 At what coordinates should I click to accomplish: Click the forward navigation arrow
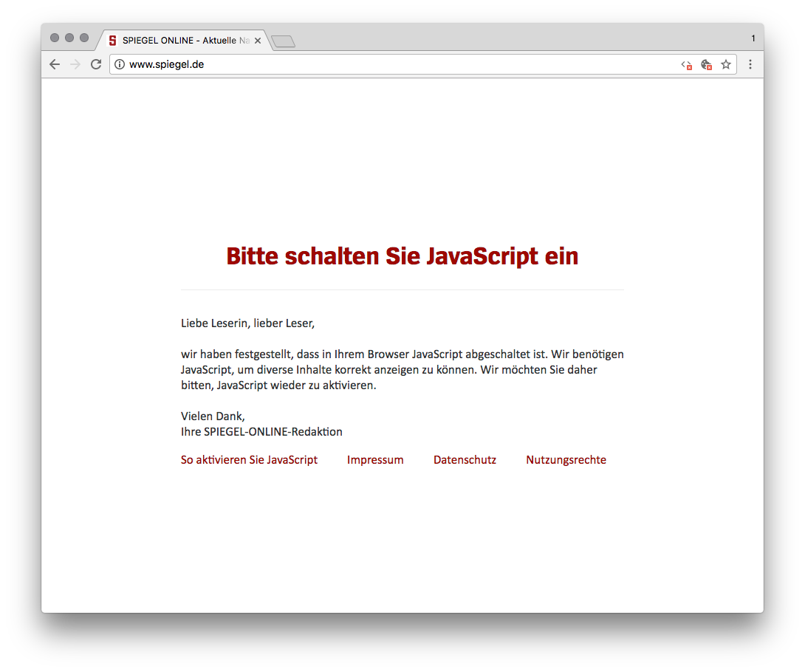[x=75, y=64]
